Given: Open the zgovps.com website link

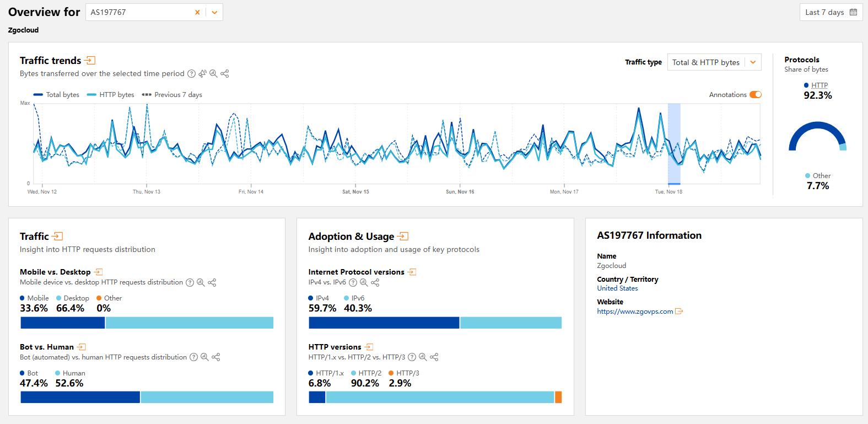Looking at the screenshot, I should pyautogui.click(x=635, y=312).
